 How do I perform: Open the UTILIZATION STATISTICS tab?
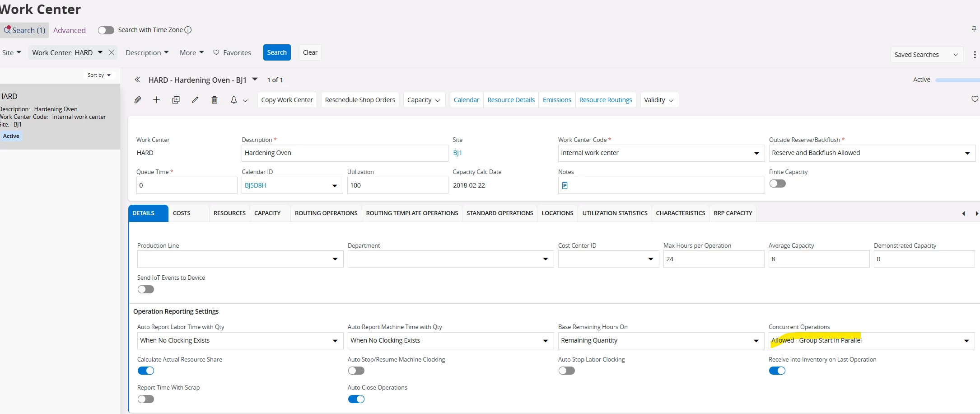615,213
